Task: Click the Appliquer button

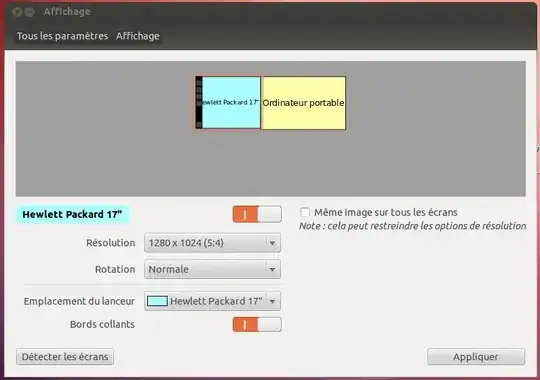Action: tap(476, 357)
